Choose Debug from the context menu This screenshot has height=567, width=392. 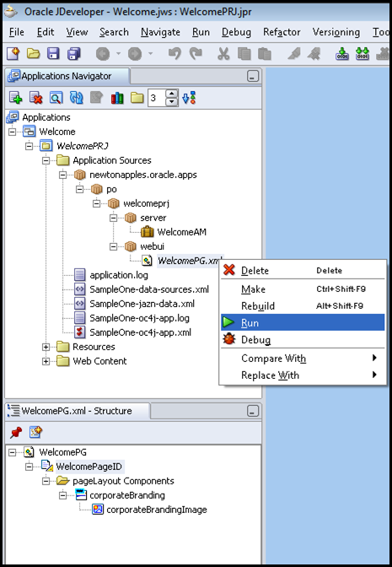coord(303,339)
